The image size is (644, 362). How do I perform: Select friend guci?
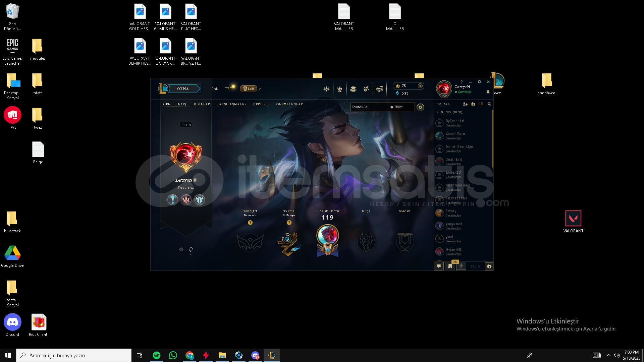[x=463, y=239]
